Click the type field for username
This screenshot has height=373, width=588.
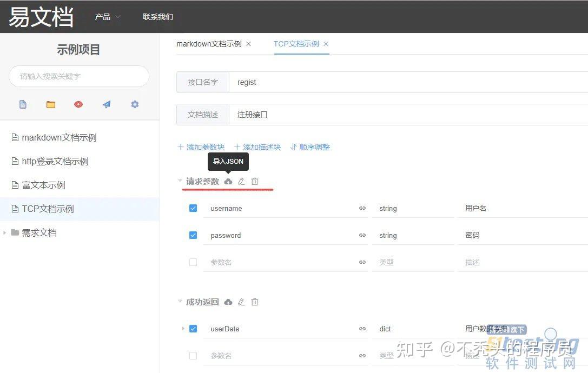click(413, 208)
